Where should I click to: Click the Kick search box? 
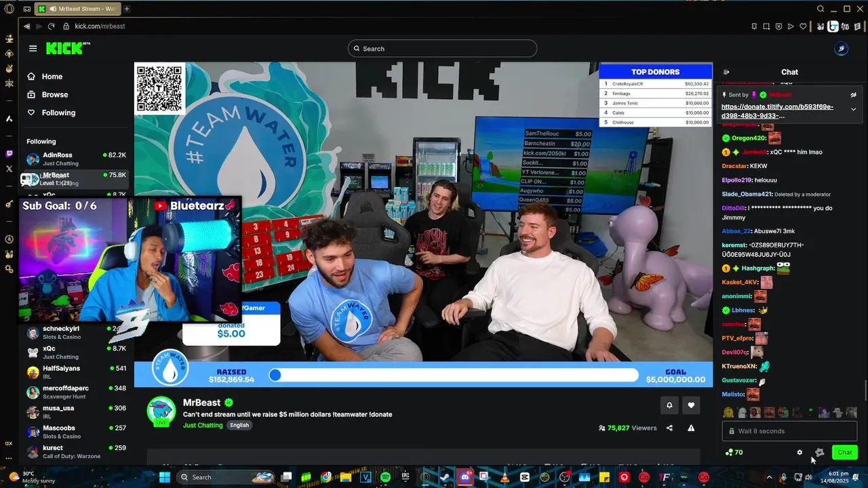(x=442, y=49)
